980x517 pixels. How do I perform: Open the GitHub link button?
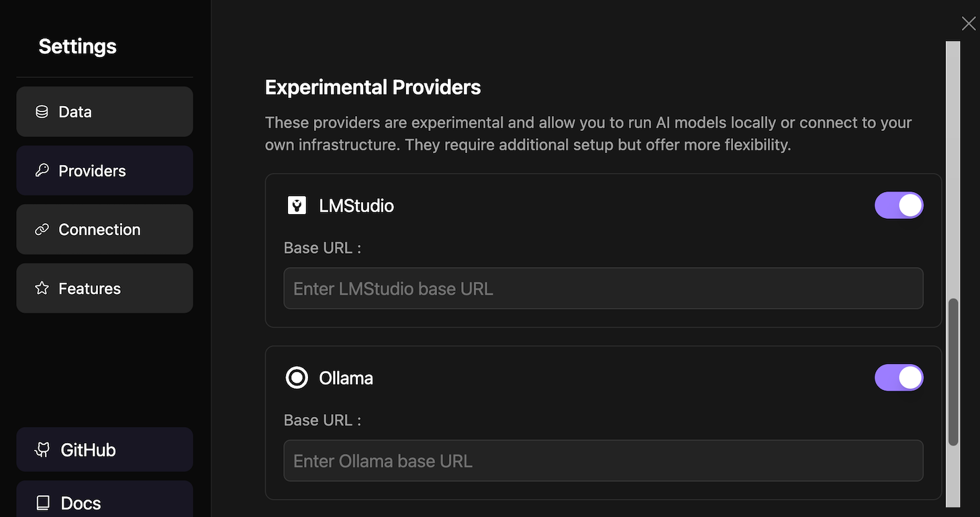click(105, 450)
